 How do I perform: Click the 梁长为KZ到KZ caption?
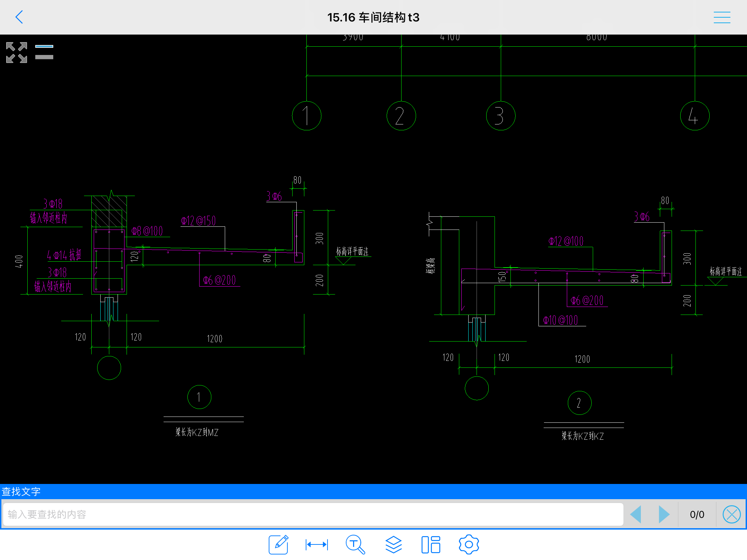583,436
